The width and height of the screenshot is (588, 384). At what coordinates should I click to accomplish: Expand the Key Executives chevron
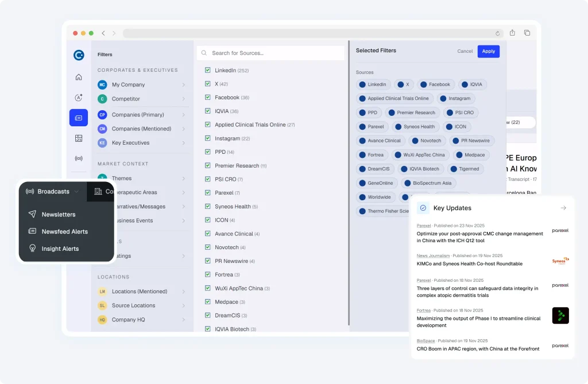[x=183, y=143]
